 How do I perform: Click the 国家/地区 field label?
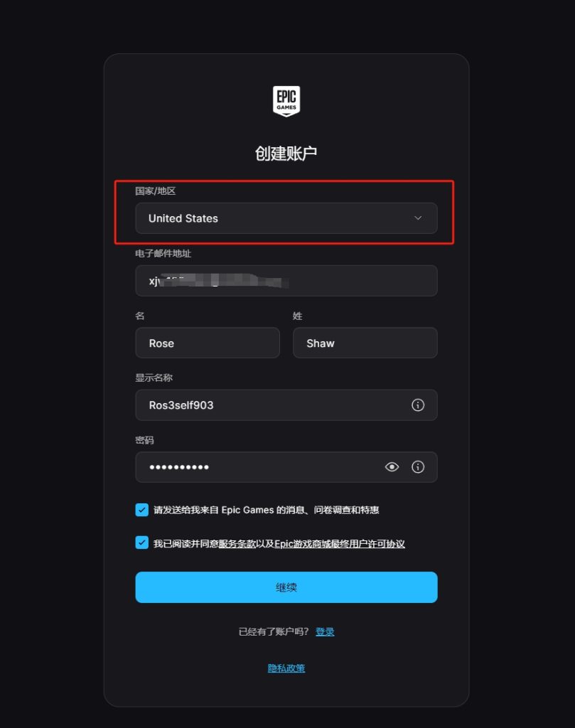(156, 191)
